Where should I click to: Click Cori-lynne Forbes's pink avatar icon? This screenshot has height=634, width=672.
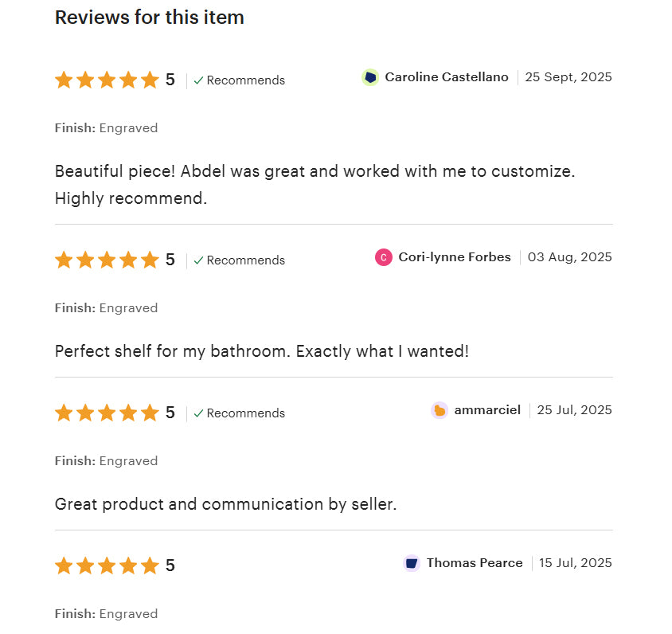pos(384,257)
